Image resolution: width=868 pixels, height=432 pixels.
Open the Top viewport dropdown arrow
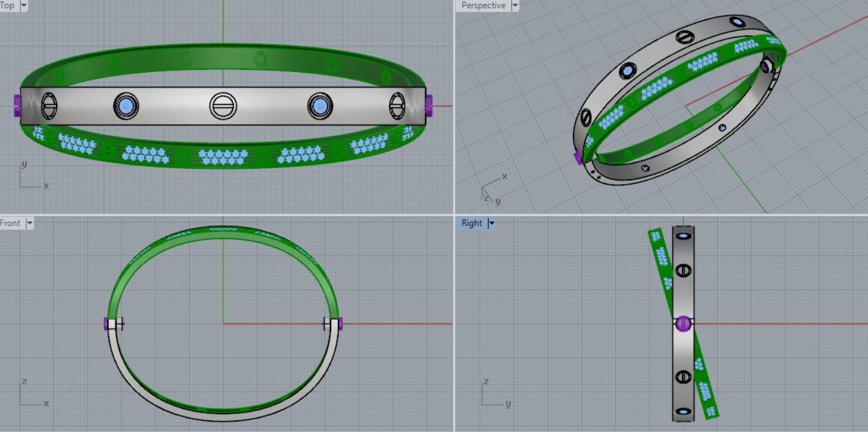coord(23,5)
